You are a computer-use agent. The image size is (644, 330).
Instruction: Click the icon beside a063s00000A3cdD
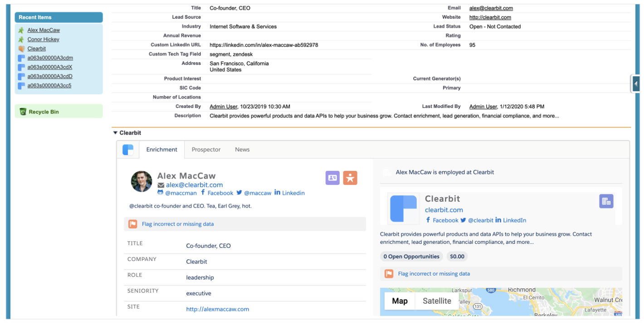21,77
